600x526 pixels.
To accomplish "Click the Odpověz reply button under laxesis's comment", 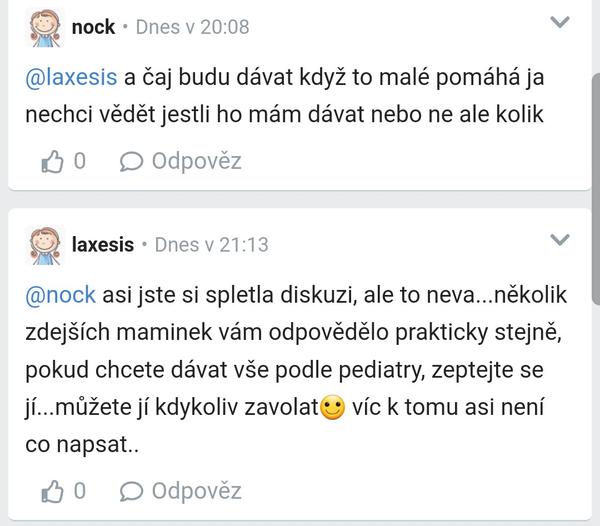I will [x=196, y=490].
